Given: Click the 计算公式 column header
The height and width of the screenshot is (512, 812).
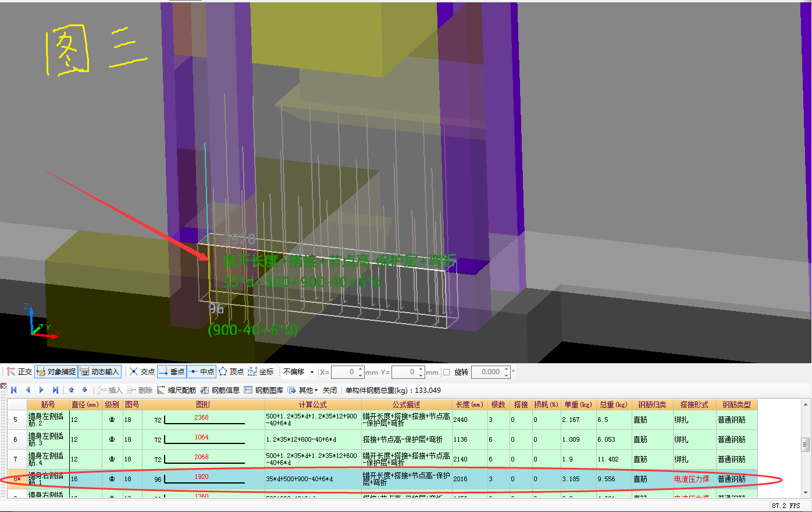Looking at the screenshot, I should (313, 404).
